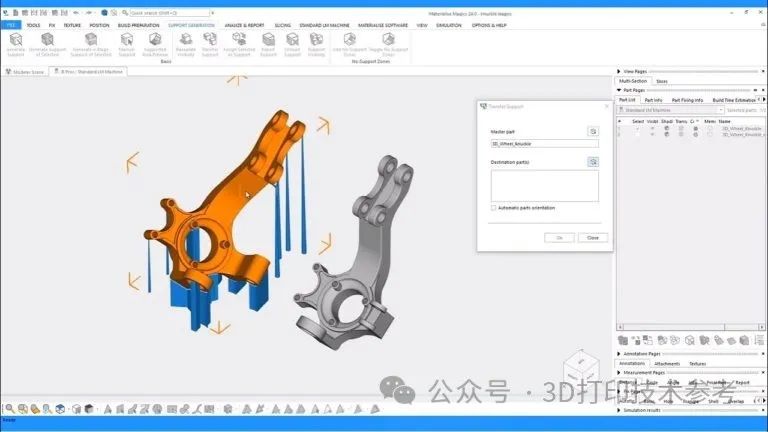The image size is (768, 432).
Task: Click the dark shaded cube icon in bottom toolbar
Action: coord(89,408)
